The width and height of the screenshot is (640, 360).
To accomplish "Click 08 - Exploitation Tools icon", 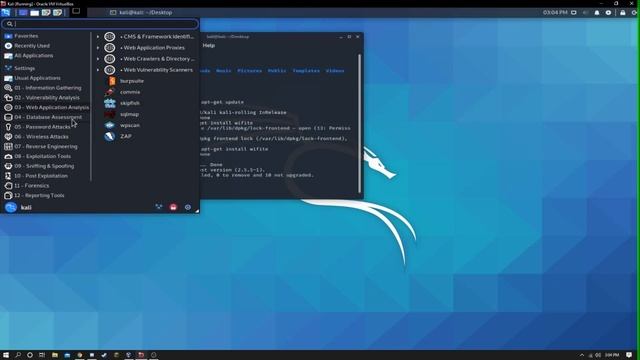I will pos(8,156).
